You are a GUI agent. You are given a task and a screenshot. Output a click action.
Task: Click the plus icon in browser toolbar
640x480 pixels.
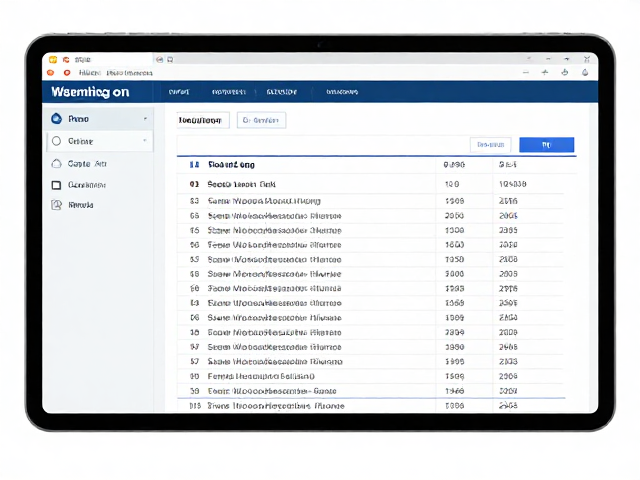(x=545, y=72)
